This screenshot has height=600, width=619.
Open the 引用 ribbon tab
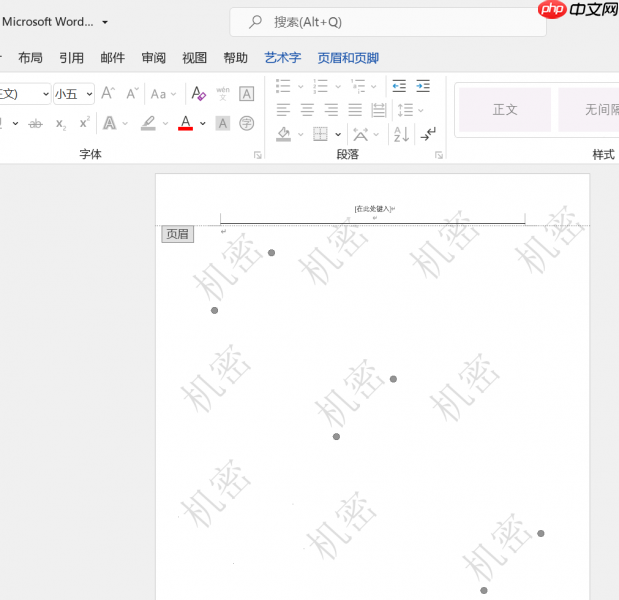(71, 58)
